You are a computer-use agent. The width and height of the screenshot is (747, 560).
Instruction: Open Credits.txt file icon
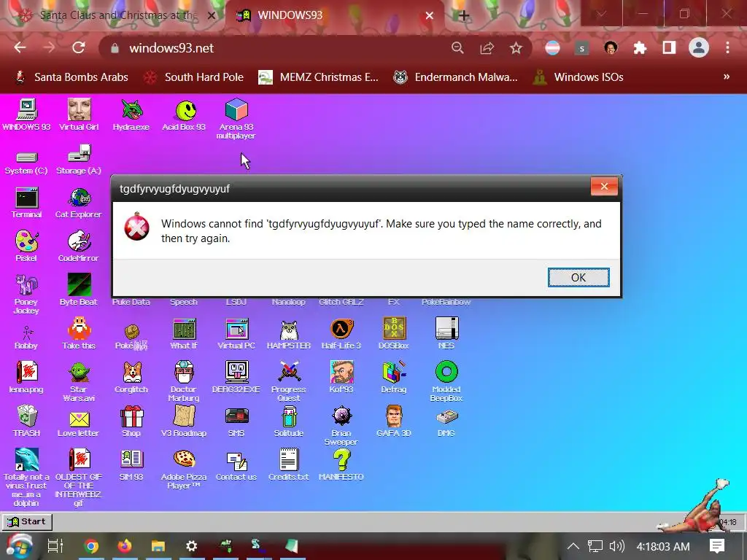[289, 464]
